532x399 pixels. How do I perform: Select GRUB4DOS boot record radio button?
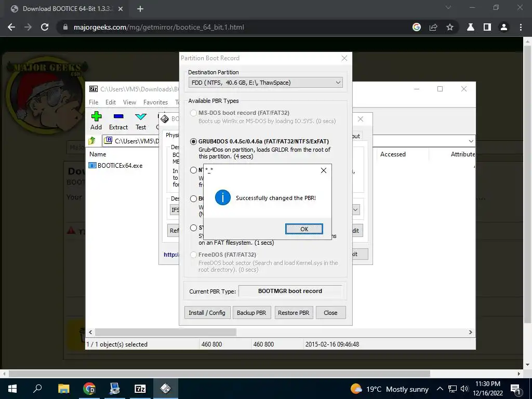click(193, 141)
